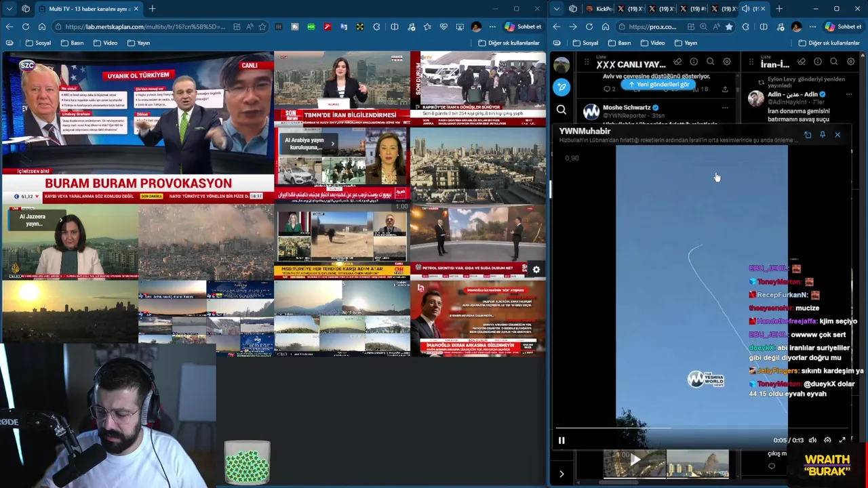Open the Al Arabiya yayını stream tile
This screenshot has width=868, height=488.
342,166
